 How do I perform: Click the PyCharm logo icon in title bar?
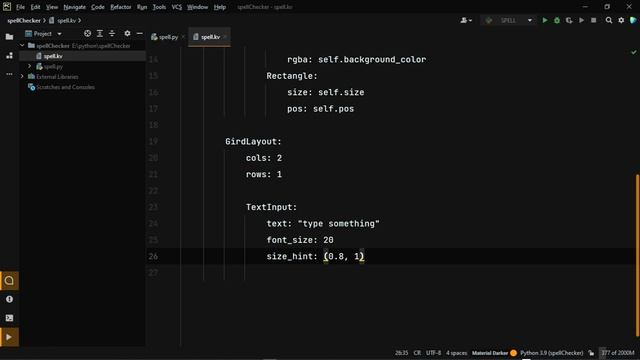(7, 7)
